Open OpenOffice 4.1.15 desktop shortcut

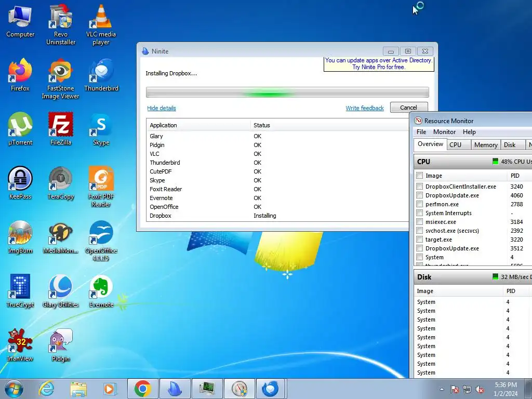coord(101,241)
